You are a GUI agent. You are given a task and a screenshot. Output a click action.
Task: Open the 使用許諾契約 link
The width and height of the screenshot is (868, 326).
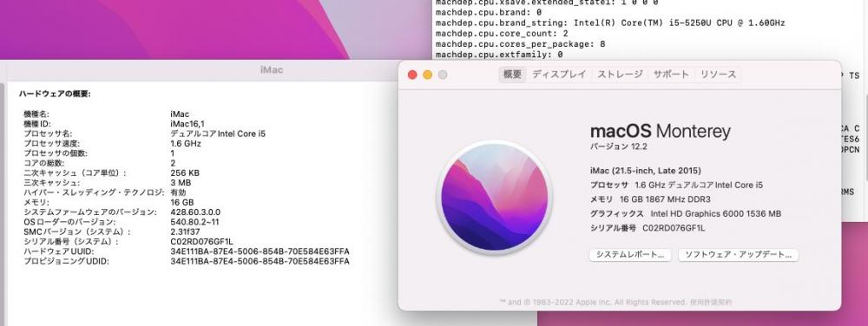pos(710,303)
